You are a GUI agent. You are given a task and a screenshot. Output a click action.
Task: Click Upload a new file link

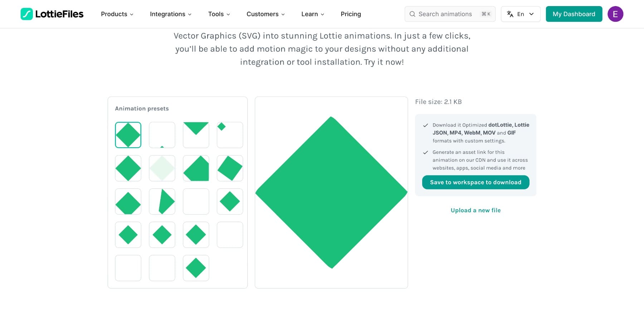(475, 210)
